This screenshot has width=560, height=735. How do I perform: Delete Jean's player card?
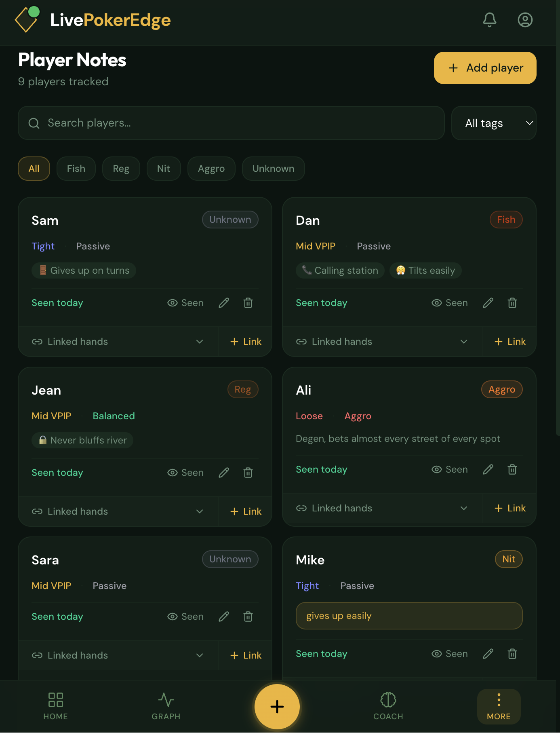248,473
